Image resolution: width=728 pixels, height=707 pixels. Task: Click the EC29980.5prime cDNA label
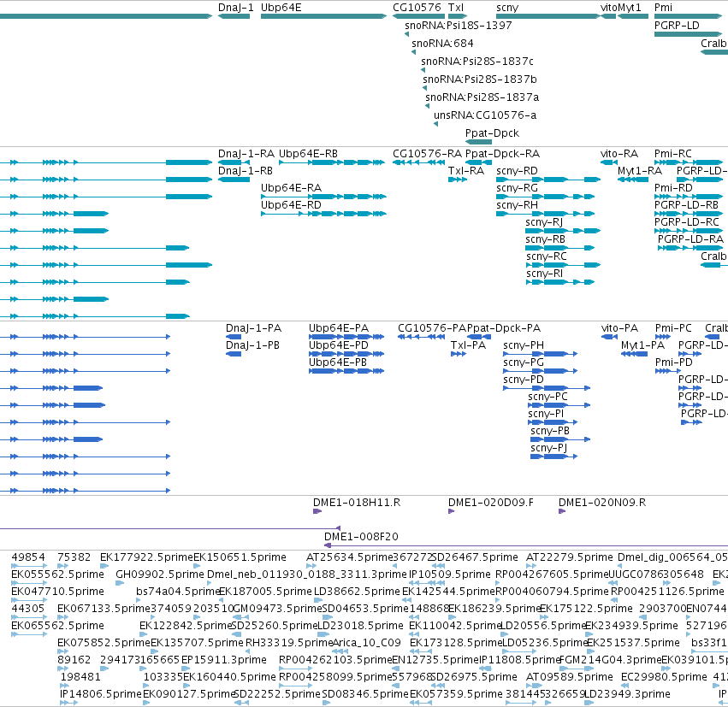point(664,677)
